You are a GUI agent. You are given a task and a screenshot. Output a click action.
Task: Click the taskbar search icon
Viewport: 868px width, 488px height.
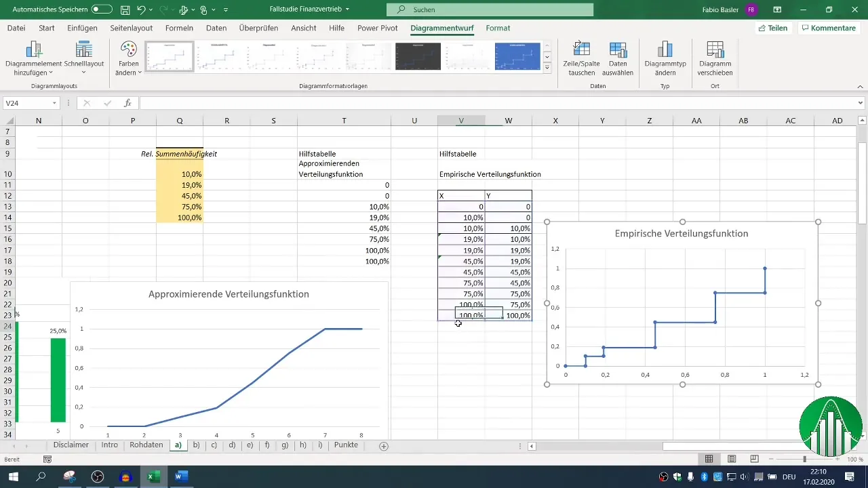click(41, 476)
